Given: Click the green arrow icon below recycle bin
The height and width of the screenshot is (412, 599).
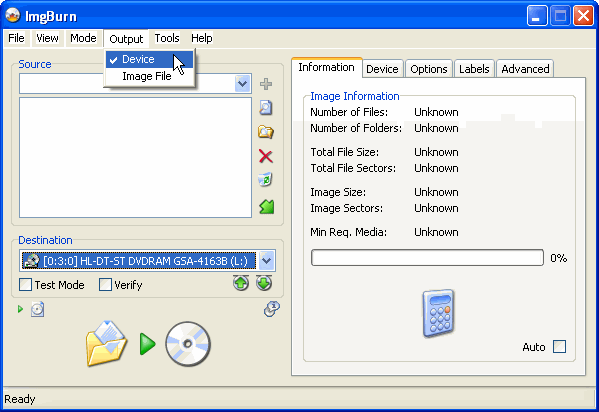Looking at the screenshot, I should pos(267,206).
